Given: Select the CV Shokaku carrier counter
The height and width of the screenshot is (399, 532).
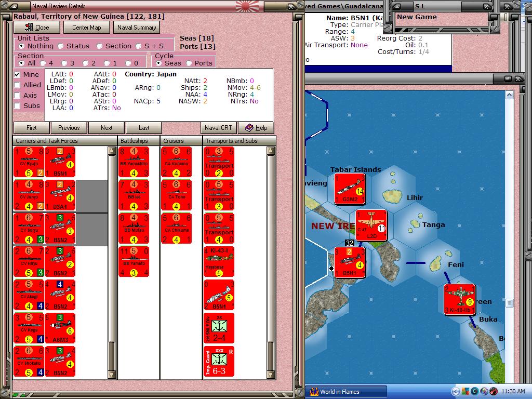Looking at the screenshot, I should point(29,362).
